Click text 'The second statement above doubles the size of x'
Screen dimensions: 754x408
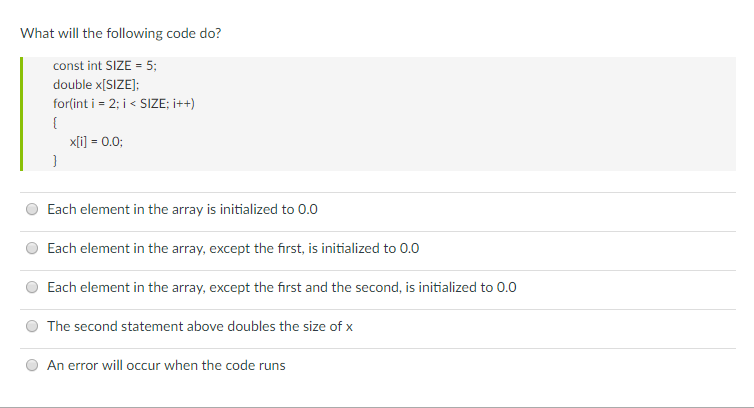200,327
